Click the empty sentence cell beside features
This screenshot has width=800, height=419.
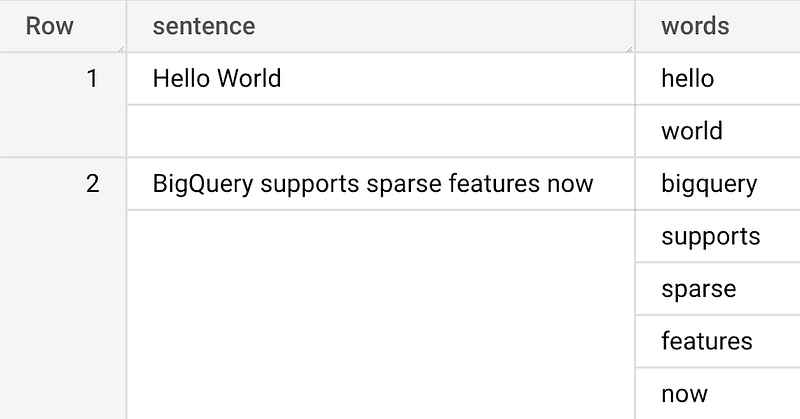tap(381, 341)
